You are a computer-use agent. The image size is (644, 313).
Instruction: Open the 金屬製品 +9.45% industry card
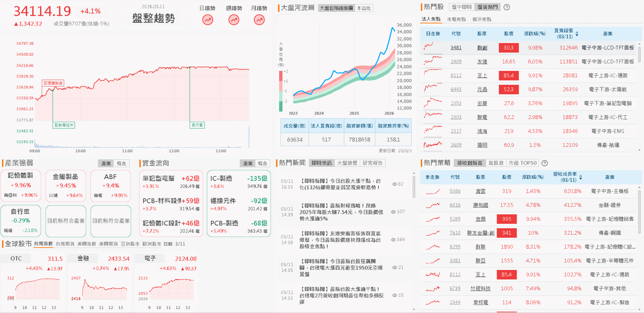66,185
